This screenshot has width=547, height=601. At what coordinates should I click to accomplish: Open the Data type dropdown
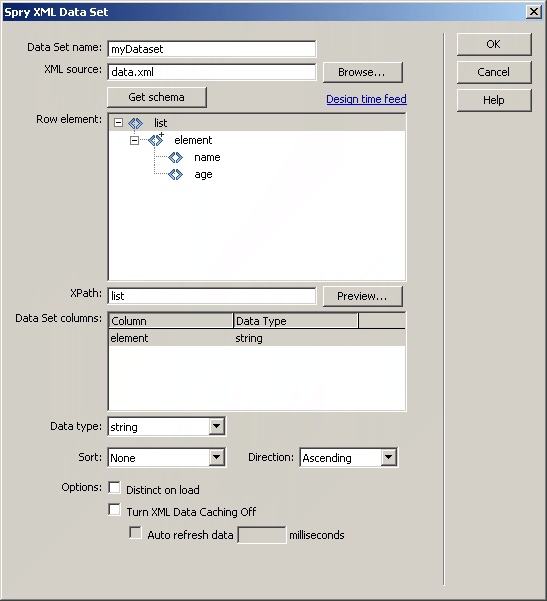tap(216, 426)
